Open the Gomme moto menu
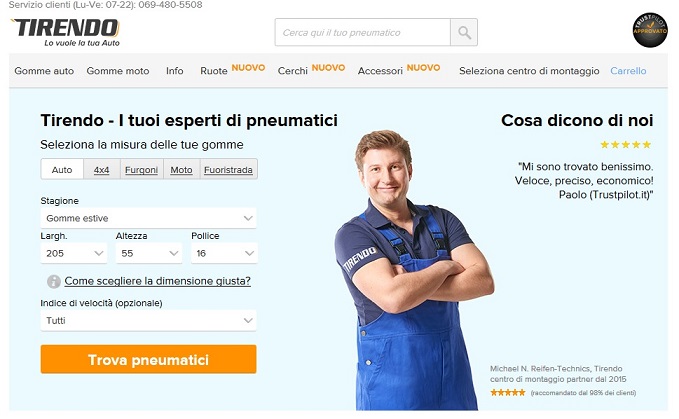This screenshot has width=679, height=419. click(x=118, y=71)
